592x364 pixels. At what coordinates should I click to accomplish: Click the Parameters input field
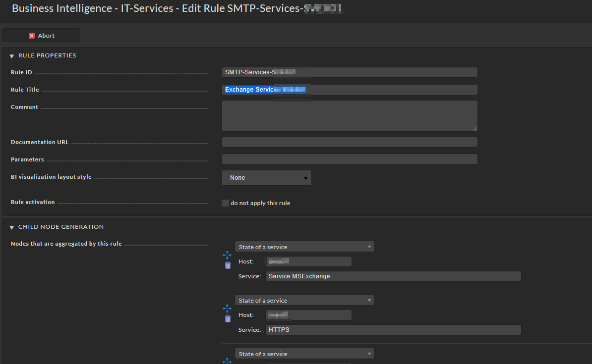coord(350,159)
